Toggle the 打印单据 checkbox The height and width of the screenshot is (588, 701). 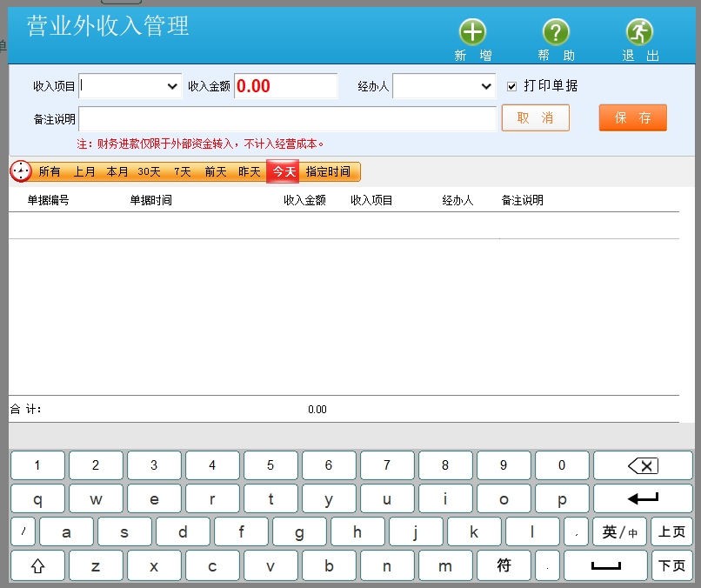click(x=512, y=86)
